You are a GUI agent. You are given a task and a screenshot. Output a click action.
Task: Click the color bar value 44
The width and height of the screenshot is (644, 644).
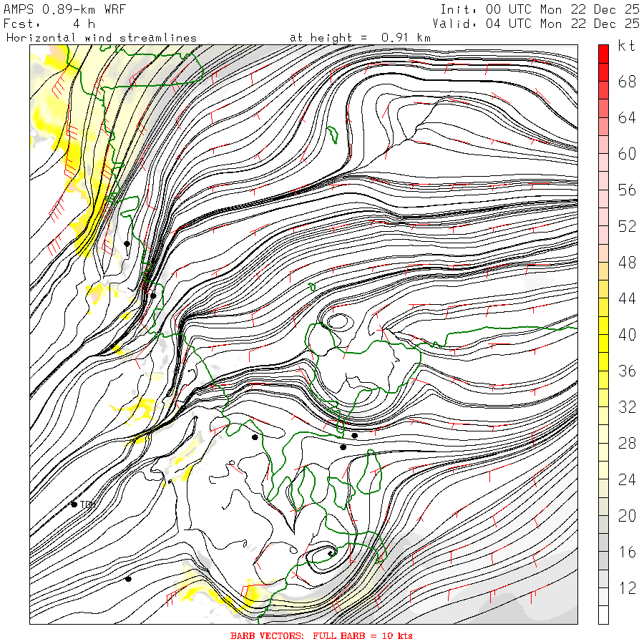627,298
